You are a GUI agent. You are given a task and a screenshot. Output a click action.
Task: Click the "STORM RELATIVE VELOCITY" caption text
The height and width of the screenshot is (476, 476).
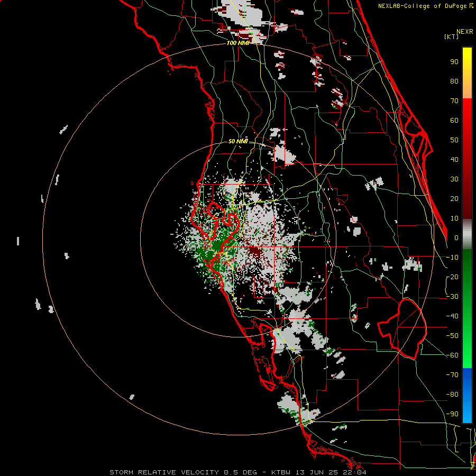pyautogui.click(x=164, y=472)
